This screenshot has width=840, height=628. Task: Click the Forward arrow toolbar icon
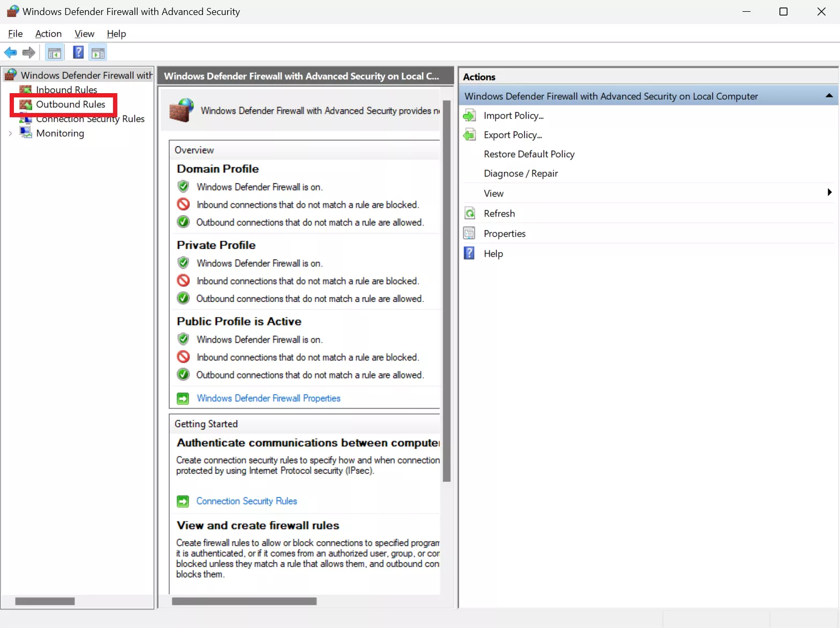click(x=29, y=52)
